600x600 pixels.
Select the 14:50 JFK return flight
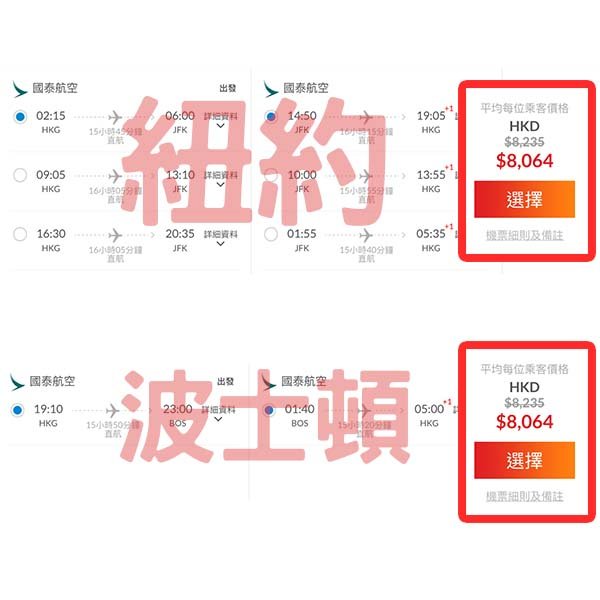(x=271, y=116)
